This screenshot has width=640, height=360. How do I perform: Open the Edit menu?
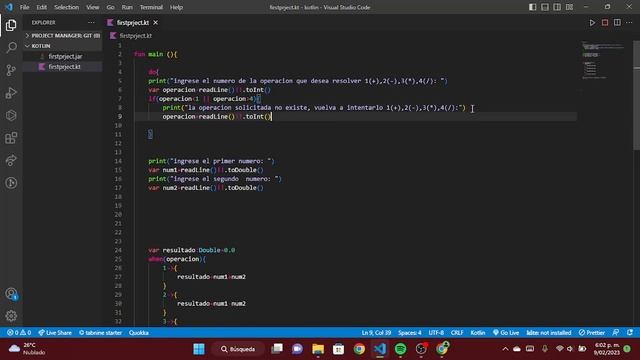pyautogui.click(x=42, y=7)
